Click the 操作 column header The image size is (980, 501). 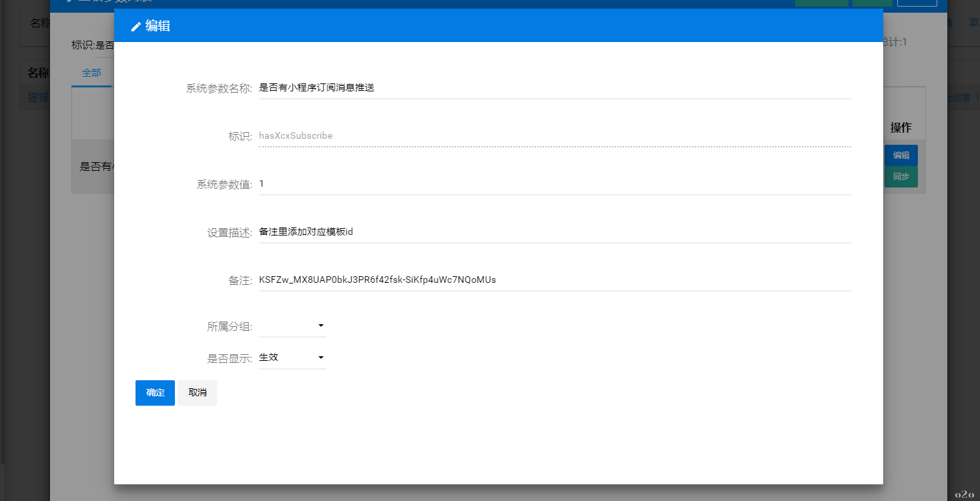[901, 127]
